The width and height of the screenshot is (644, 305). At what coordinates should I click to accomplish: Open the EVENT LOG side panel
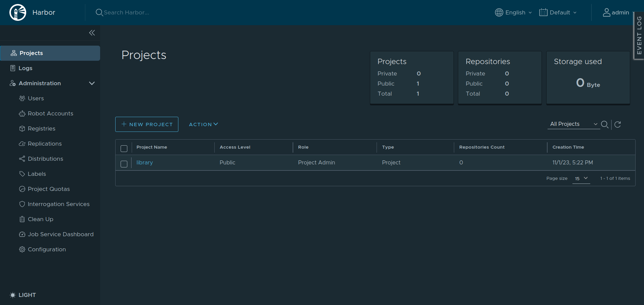coord(639,36)
